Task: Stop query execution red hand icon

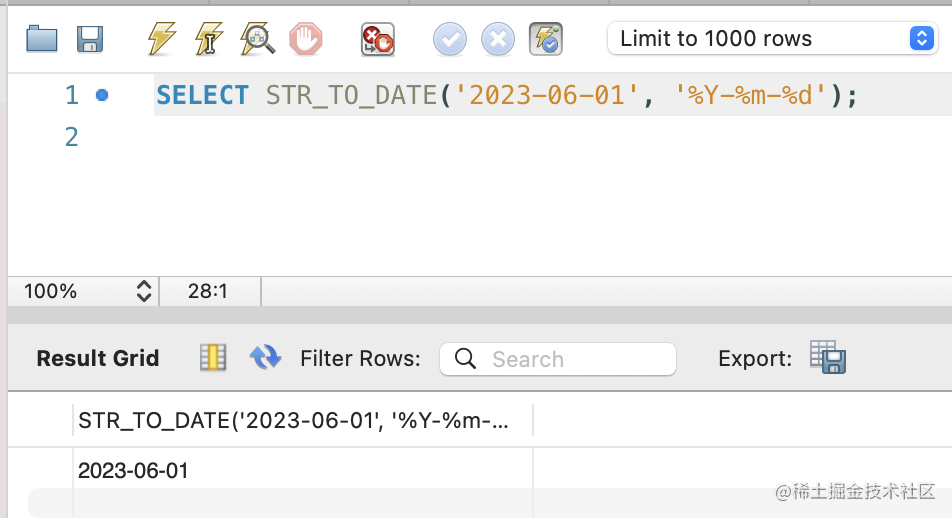Action: (305, 39)
